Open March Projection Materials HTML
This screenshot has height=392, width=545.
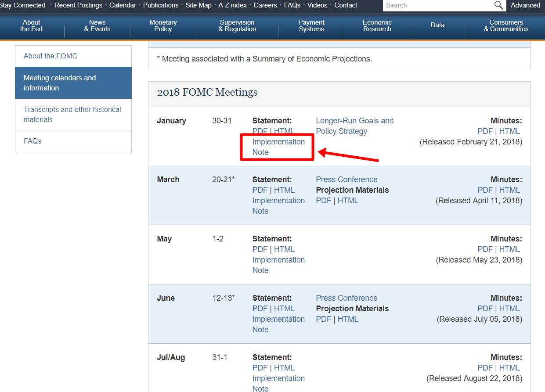(348, 201)
